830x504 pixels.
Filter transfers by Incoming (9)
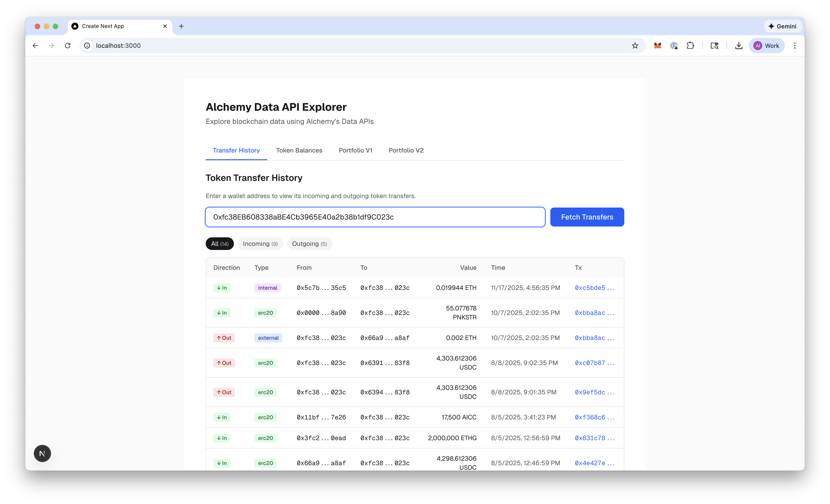[x=260, y=244]
